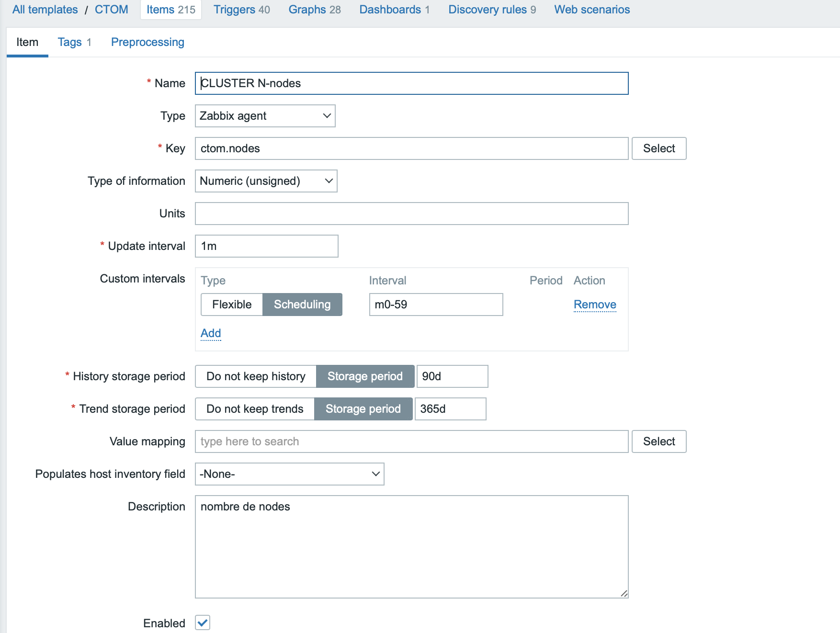Viewport: 840px width, 633px height.
Task: Choose Do not keep trends option
Action: [x=255, y=409]
